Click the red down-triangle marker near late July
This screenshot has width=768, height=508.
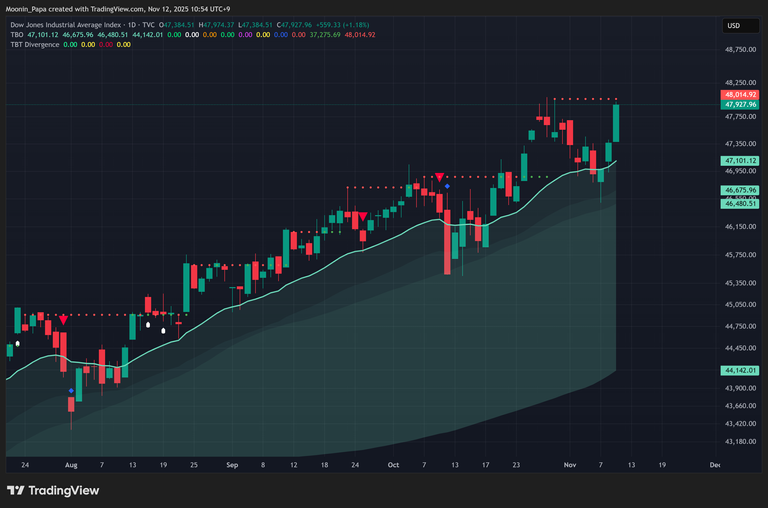pyautogui.click(x=64, y=319)
